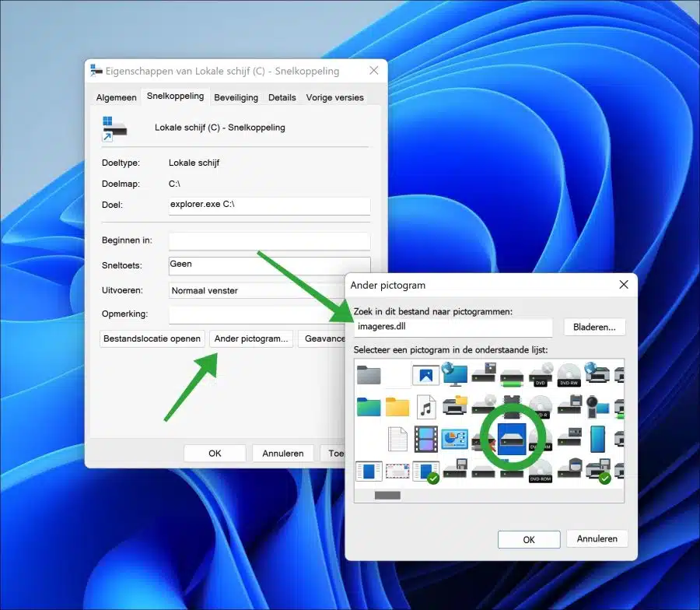Click the shortcut drive icon in properties header
The width and height of the screenshot is (700, 610).
114,128
